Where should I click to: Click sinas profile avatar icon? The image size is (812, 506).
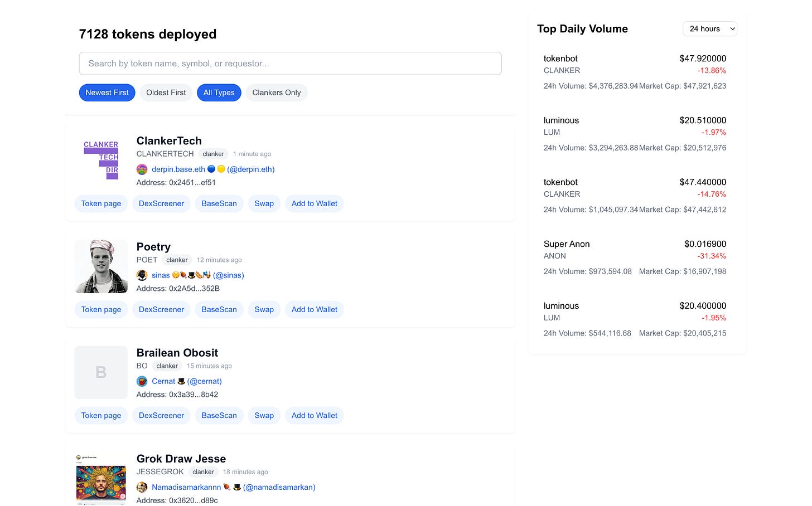[142, 275]
